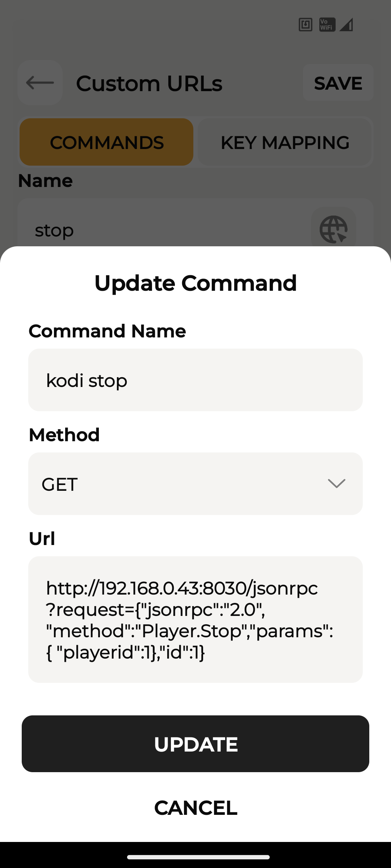Focus the Command Name field 'kodi stop'
Viewport: 391px width, 868px height.
click(195, 380)
